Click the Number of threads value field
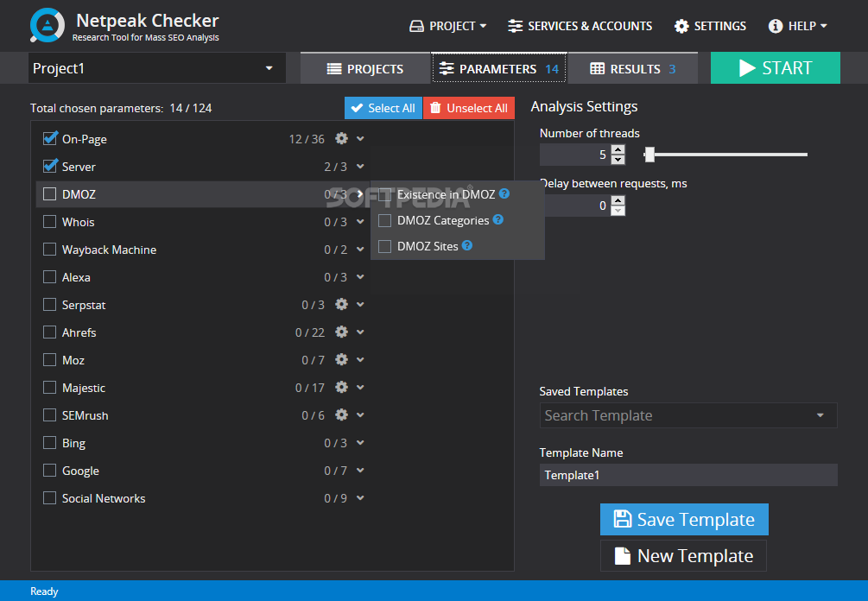The image size is (868, 601). [575, 155]
